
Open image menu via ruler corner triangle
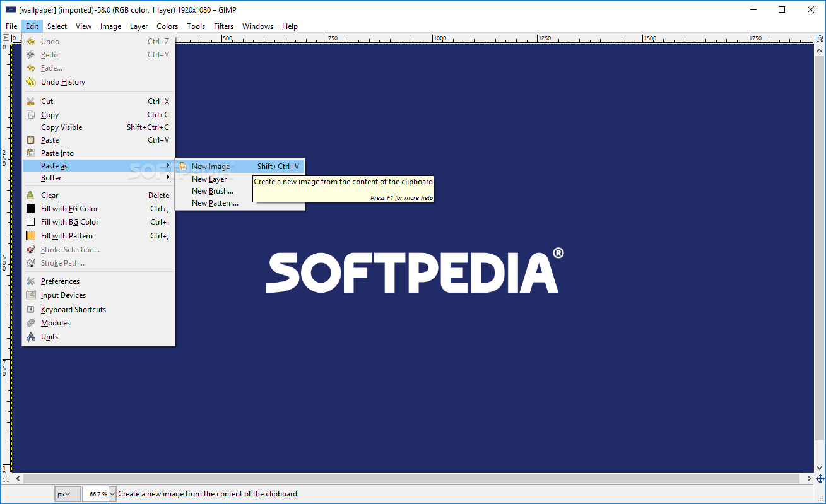pyautogui.click(x=6, y=38)
